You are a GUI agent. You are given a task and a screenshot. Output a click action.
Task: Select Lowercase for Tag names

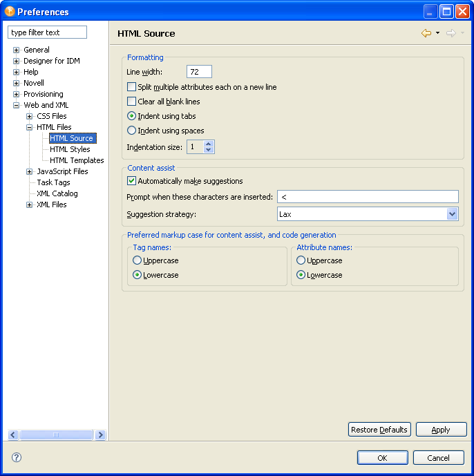(x=138, y=275)
